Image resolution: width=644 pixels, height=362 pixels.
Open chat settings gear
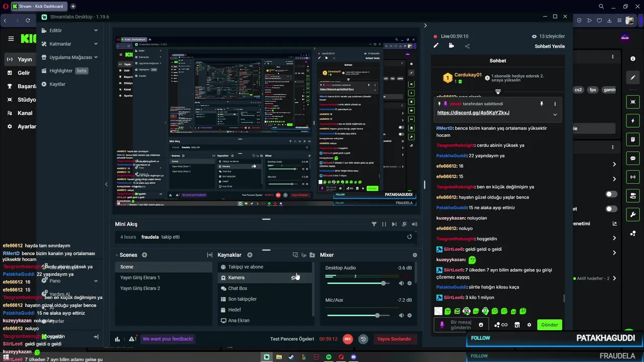tap(529, 325)
